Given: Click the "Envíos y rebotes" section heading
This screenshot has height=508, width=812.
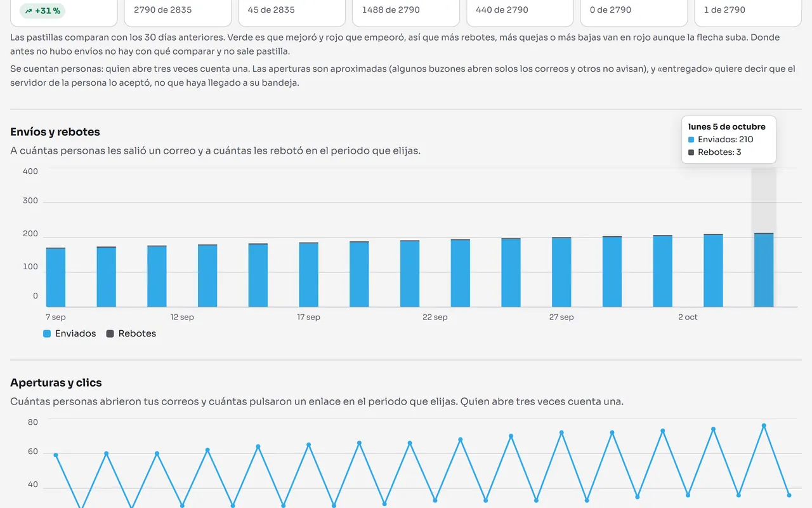Looking at the screenshot, I should pyautogui.click(x=55, y=132).
